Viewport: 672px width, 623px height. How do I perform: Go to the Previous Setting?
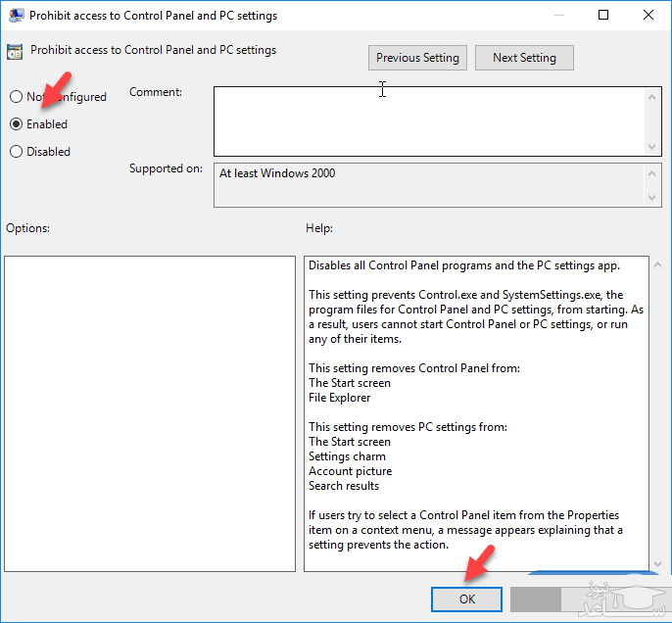(417, 58)
